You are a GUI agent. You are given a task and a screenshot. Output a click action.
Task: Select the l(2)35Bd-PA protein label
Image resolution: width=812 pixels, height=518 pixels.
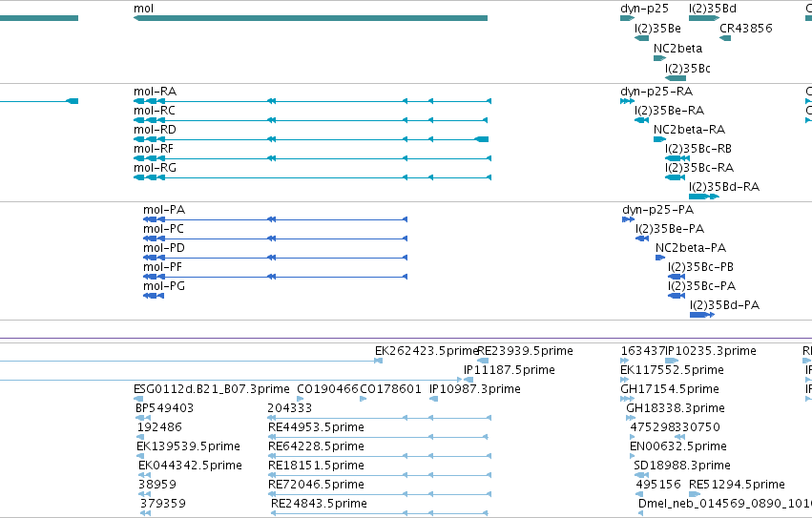click(x=725, y=305)
